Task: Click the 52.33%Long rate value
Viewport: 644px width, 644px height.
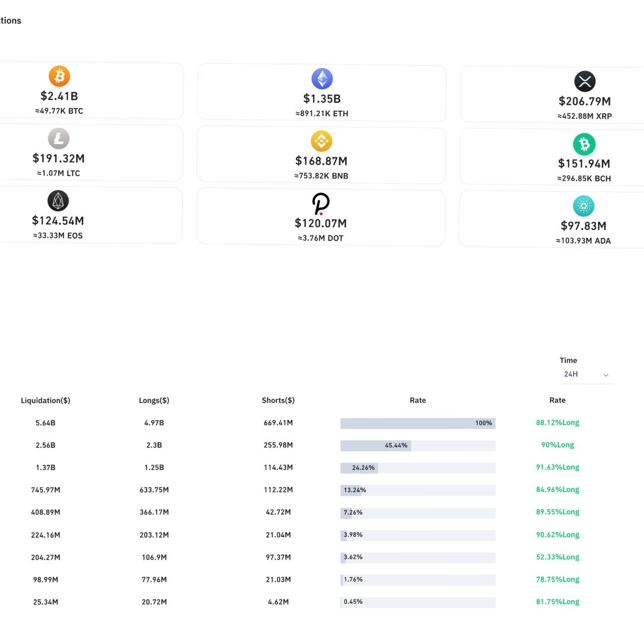Action: (557, 557)
